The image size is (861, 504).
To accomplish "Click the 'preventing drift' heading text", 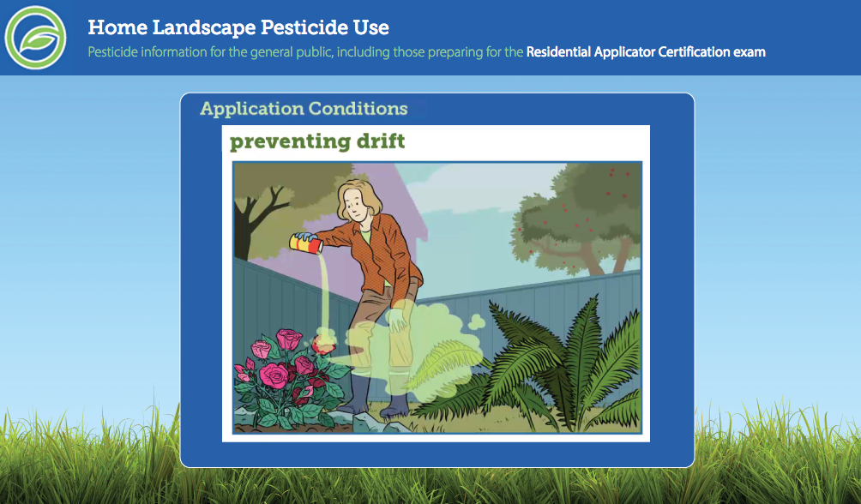I will click(x=317, y=141).
